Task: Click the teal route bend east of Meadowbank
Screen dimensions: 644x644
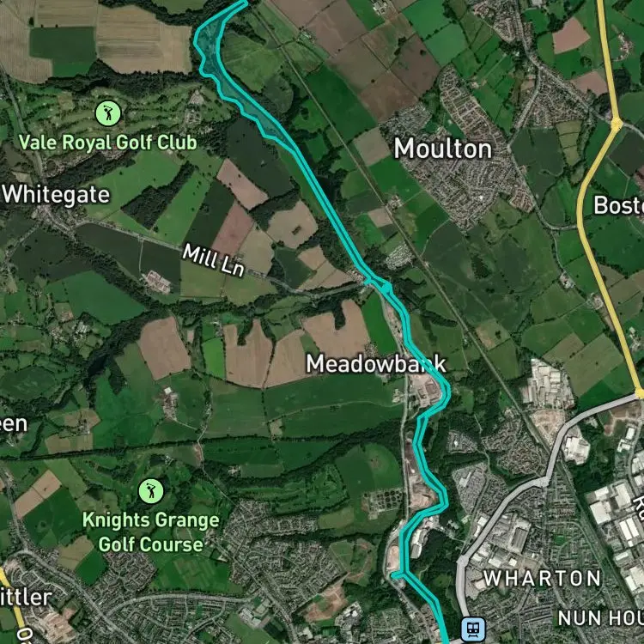Action: 446,392
